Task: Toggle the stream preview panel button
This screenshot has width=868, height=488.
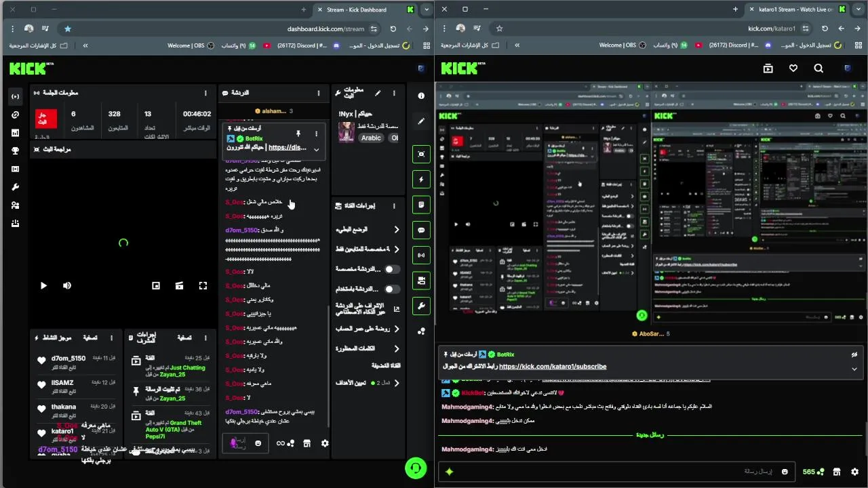Action: coord(421,155)
